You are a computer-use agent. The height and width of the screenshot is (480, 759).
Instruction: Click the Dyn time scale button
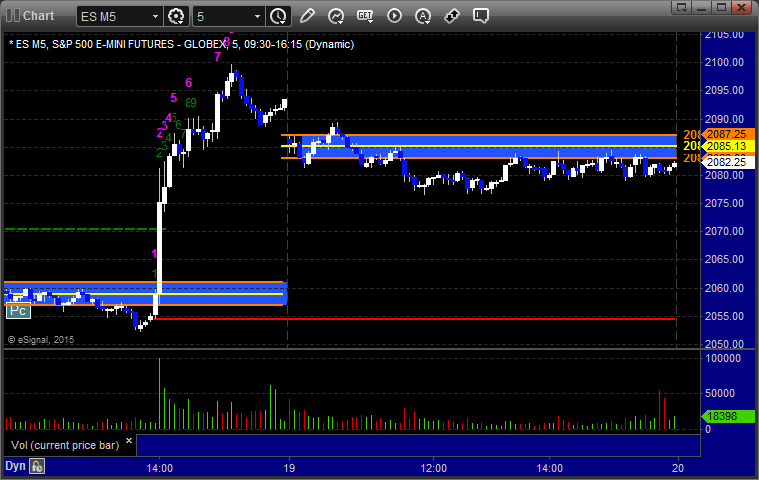click(15, 466)
